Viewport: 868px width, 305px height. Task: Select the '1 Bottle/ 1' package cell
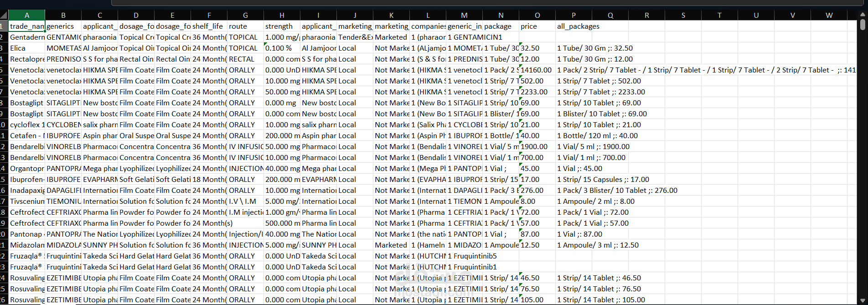(501, 135)
